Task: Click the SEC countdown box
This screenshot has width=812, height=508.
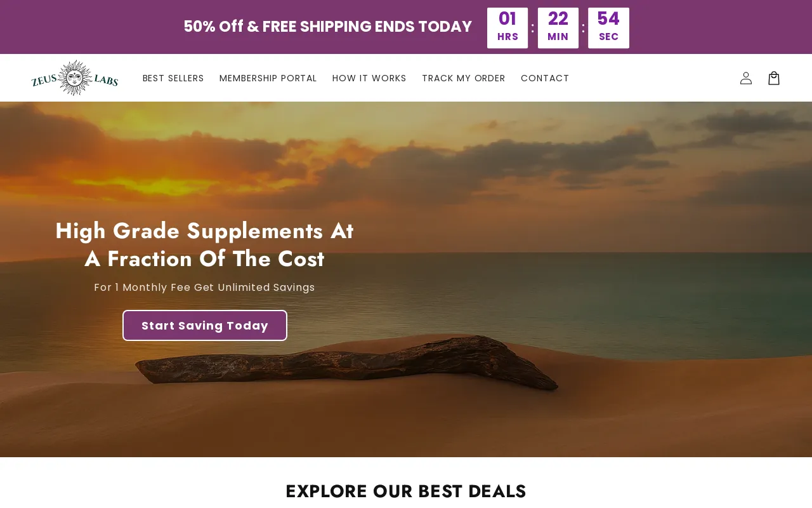Action: pos(608,28)
